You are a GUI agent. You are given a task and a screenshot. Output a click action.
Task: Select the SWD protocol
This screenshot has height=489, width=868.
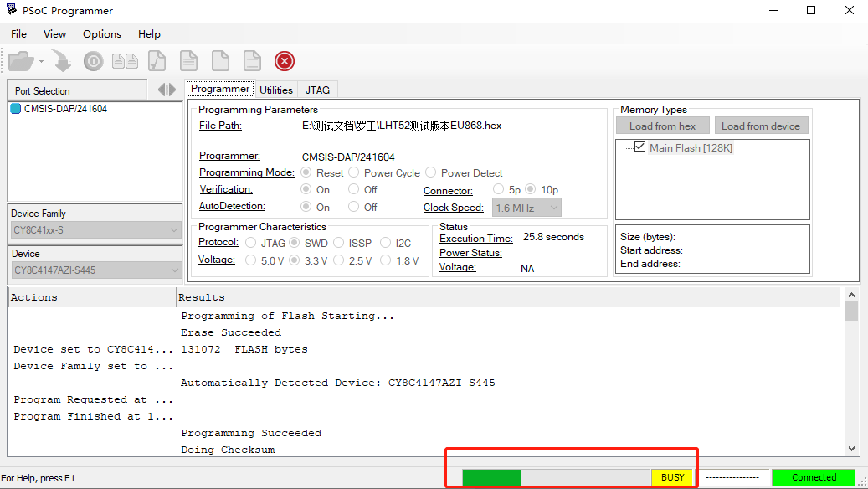coord(295,243)
